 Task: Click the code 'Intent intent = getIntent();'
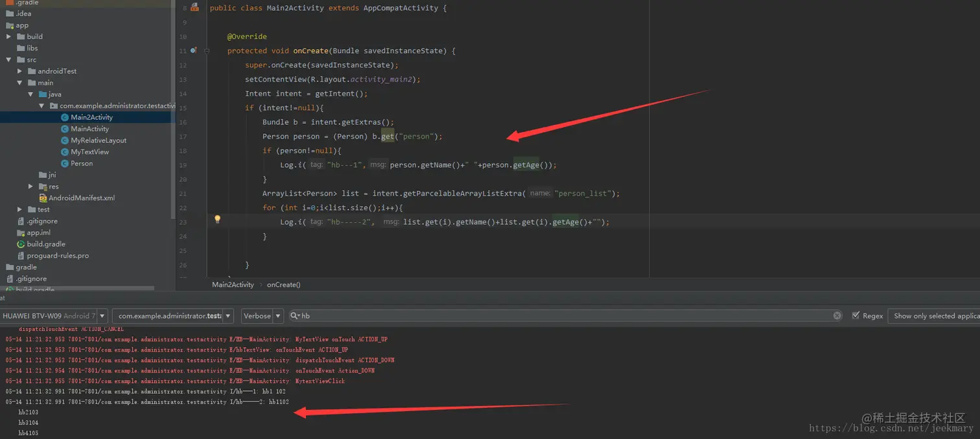[307, 94]
